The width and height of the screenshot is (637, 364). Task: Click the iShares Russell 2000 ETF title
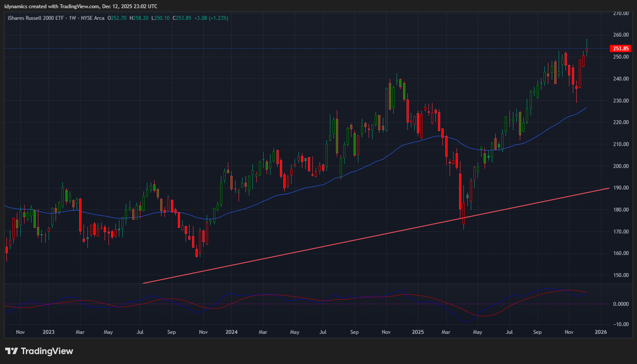point(35,18)
